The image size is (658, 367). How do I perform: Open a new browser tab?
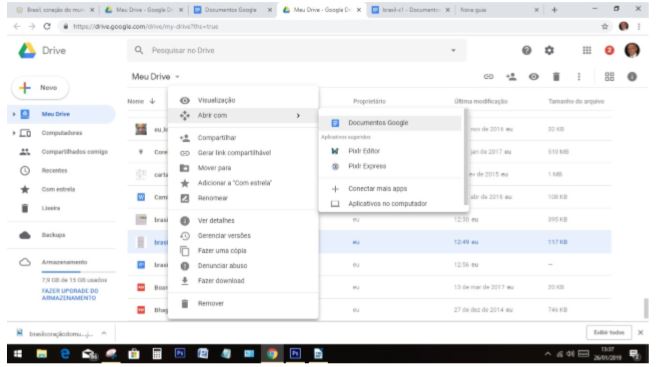[554, 10]
